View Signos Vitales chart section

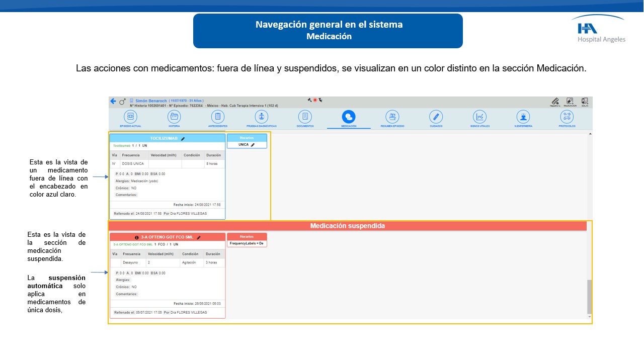click(479, 117)
